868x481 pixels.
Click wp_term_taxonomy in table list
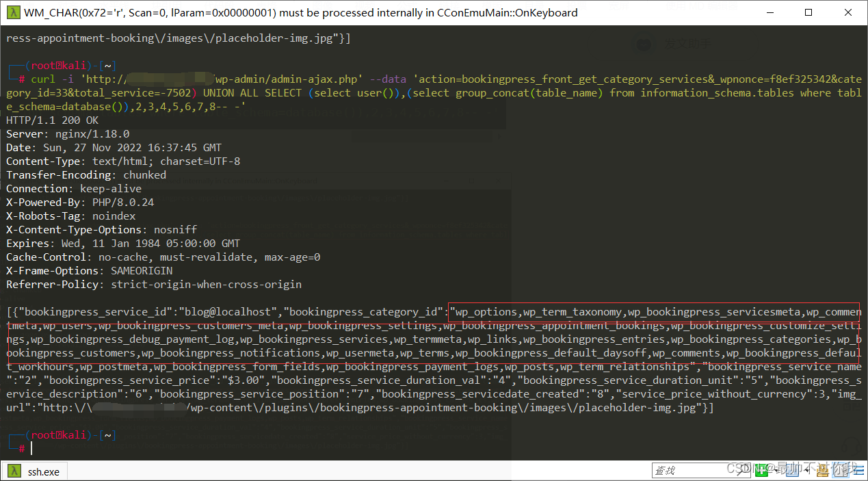click(x=573, y=312)
